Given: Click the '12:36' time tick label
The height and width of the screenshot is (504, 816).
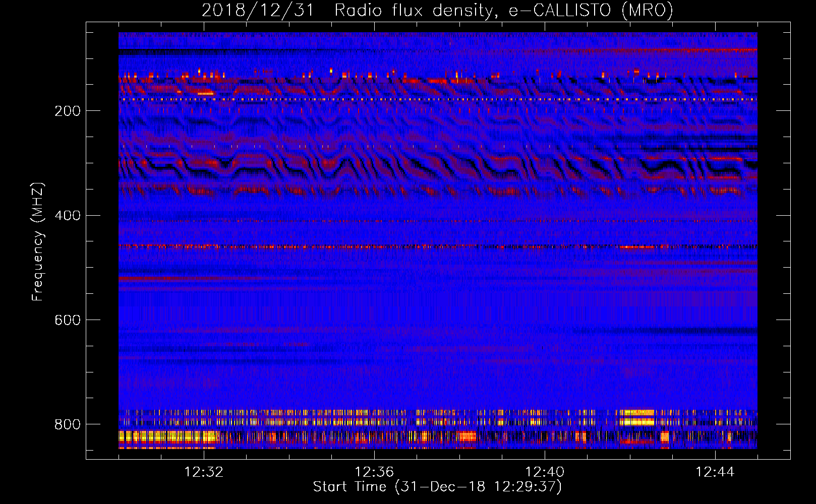Looking at the screenshot, I should (x=374, y=472).
